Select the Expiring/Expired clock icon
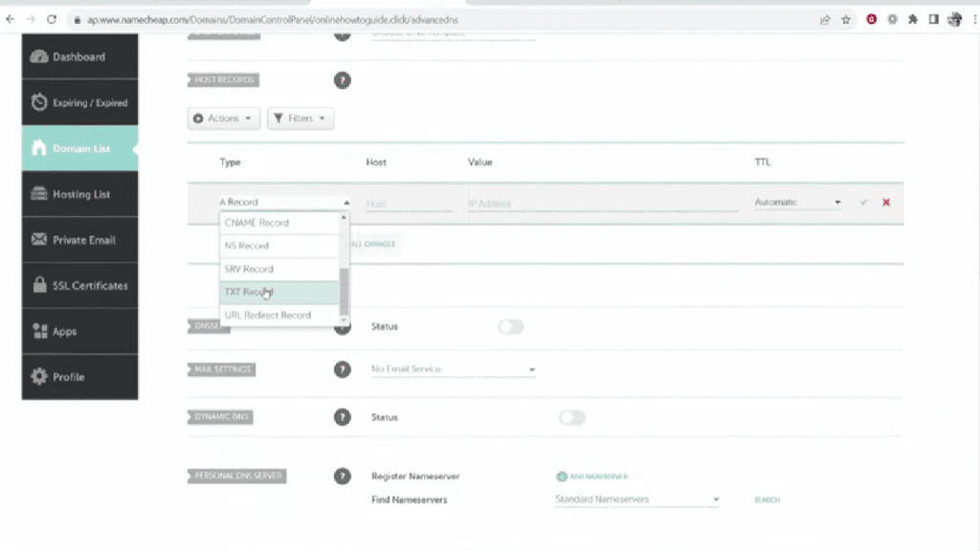 click(x=38, y=102)
